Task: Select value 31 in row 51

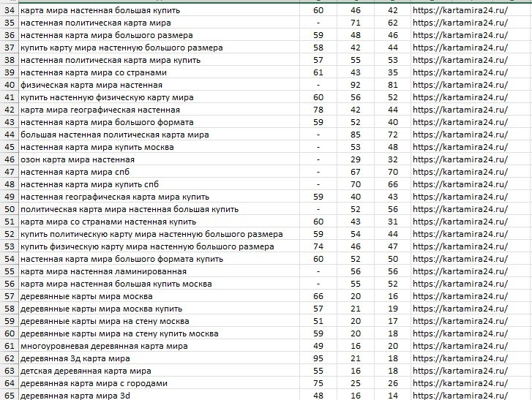Action: [x=392, y=222]
